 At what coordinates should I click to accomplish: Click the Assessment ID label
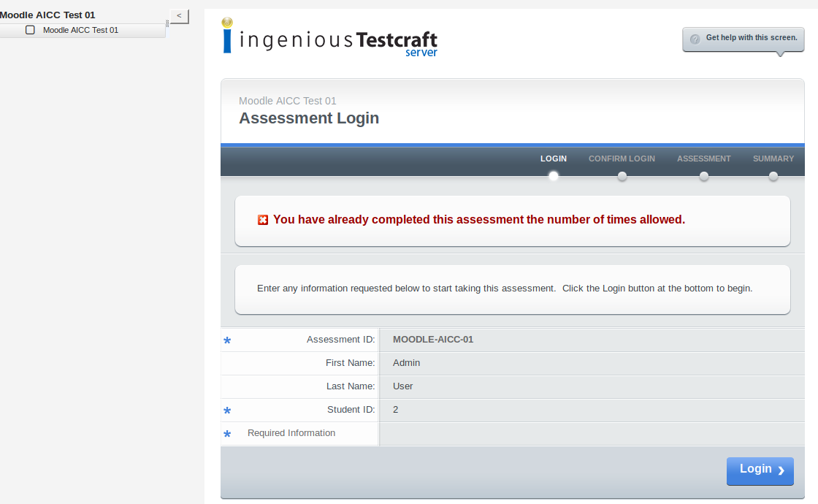click(340, 340)
